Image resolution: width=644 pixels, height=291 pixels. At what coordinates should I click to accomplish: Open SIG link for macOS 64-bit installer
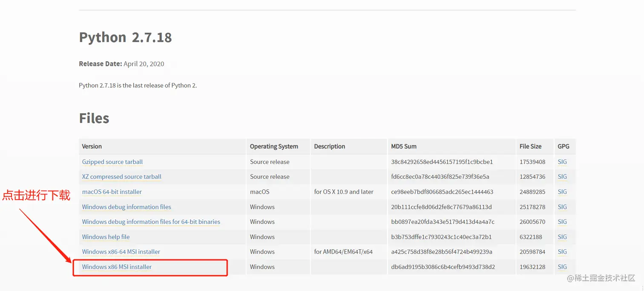[x=562, y=192]
